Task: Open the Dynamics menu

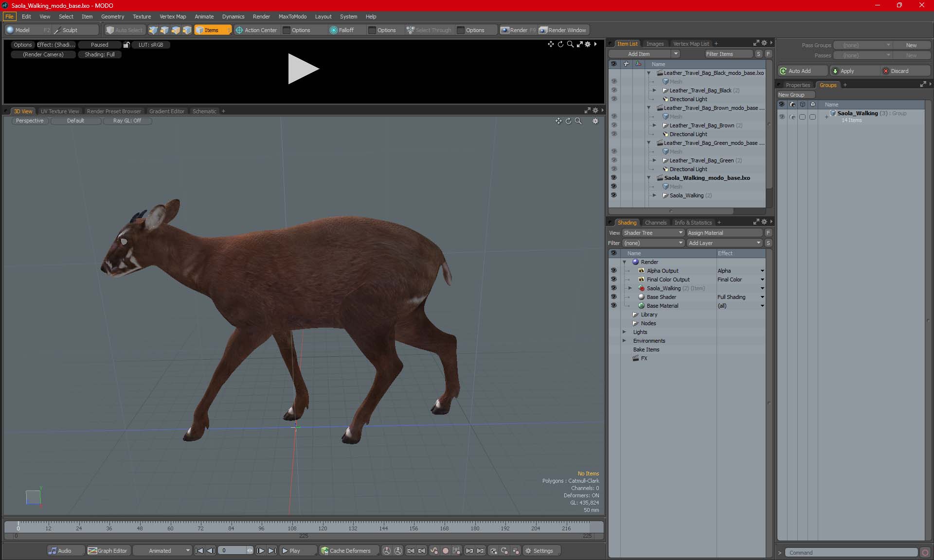Action: click(233, 17)
